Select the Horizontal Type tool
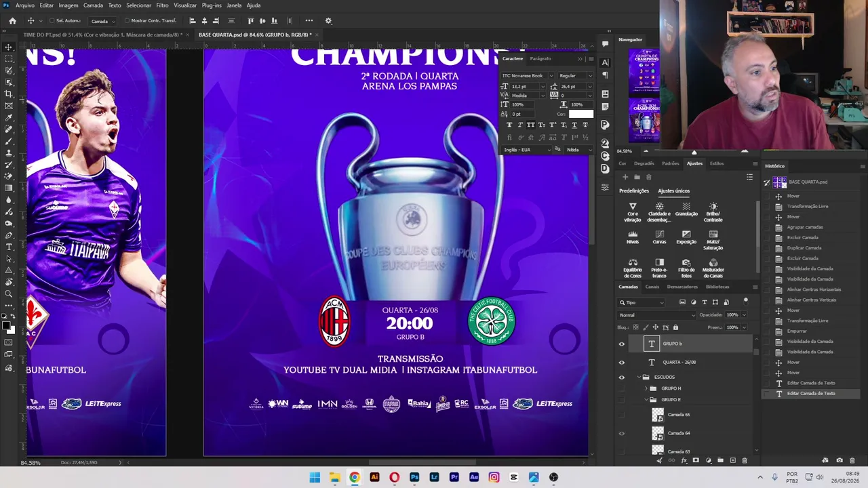 point(9,247)
